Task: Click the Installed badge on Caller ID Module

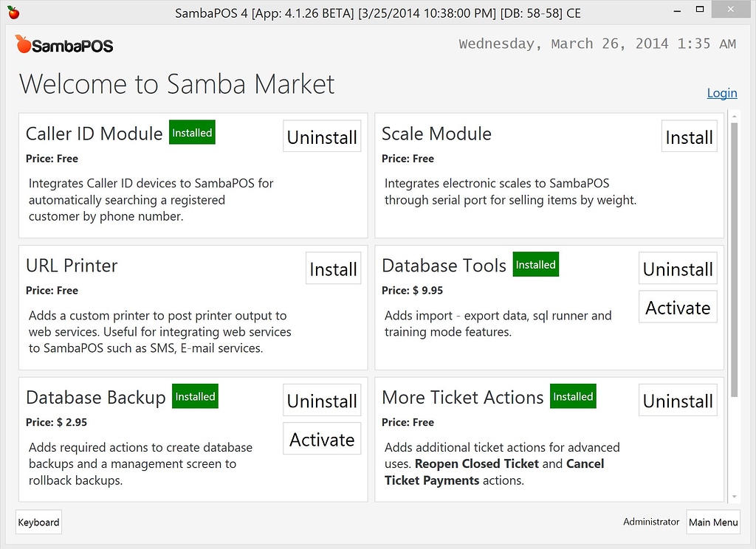Action: 192,132
